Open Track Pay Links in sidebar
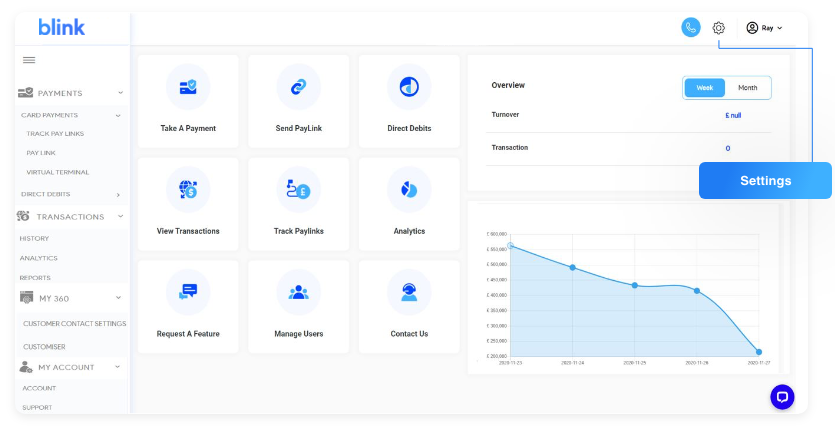Image resolution: width=835 pixels, height=432 pixels. pyautogui.click(x=55, y=134)
